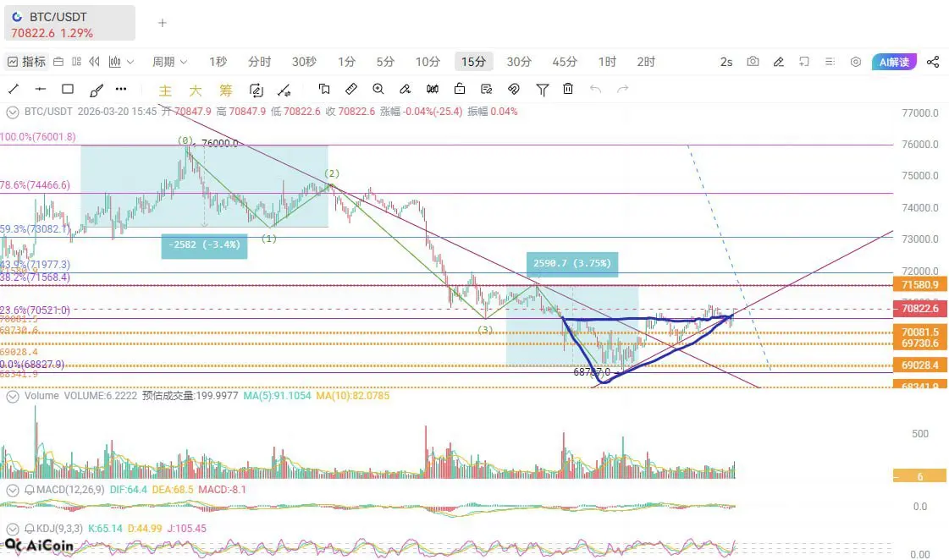The image size is (949, 560).
Task: Switch to the 5分 interval
Action: 385,62
